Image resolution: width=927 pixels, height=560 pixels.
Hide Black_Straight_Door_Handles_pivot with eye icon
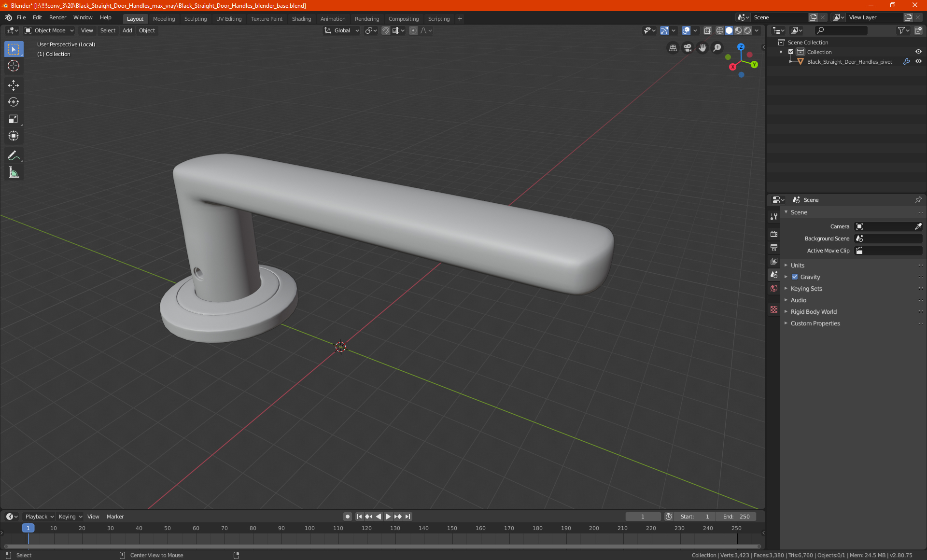(918, 62)
